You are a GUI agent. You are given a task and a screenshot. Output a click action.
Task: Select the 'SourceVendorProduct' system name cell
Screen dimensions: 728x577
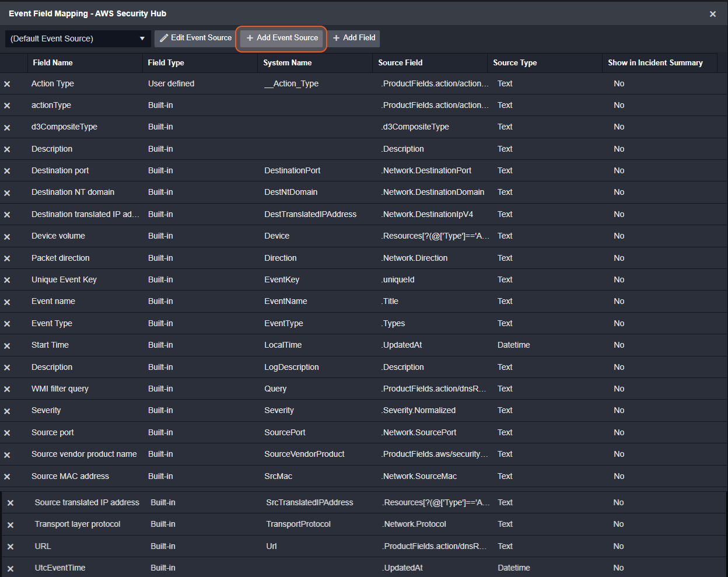pos(304,454)
